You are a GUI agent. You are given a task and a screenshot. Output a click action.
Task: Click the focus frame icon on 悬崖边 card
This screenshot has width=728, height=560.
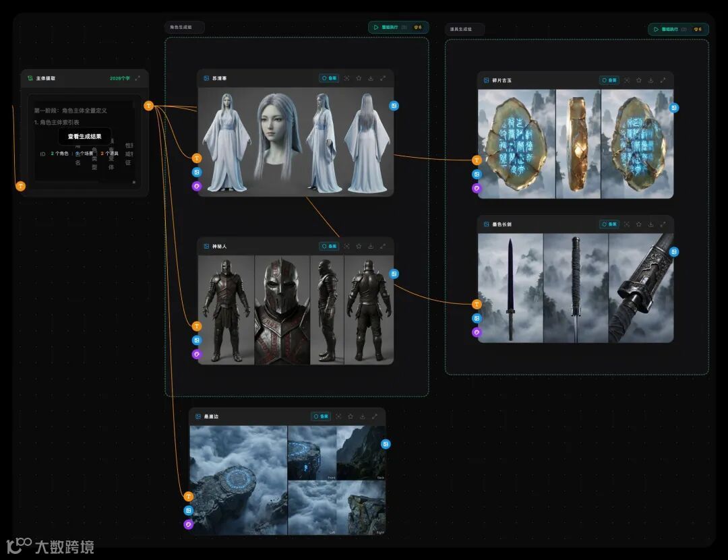coord(338,416)
